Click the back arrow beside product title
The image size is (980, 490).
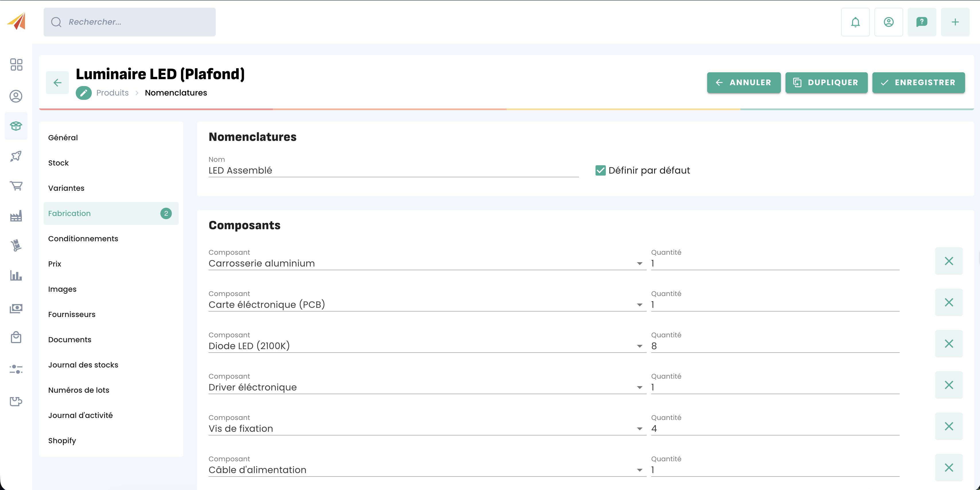pos(57,83)
